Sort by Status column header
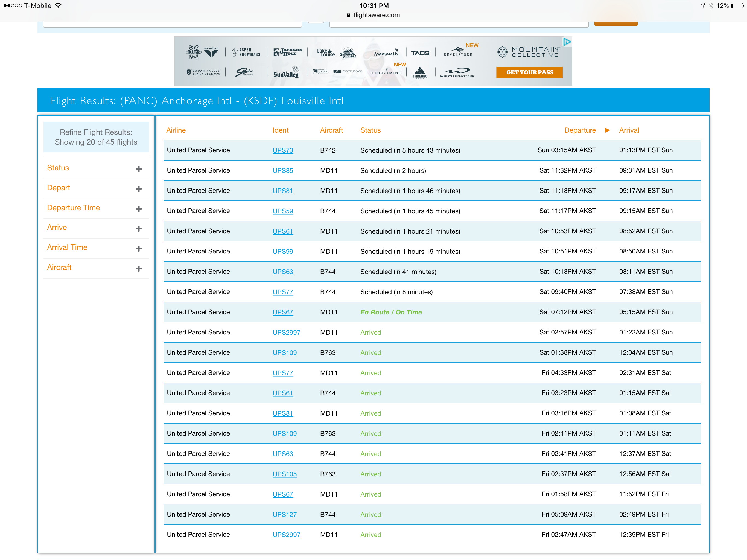This screenshot has width=747, height=560. pyautogui.click(x=370, y=130)
